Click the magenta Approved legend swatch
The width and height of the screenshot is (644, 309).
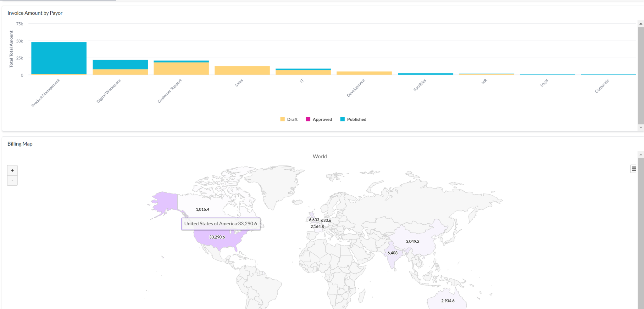point(308,119)
